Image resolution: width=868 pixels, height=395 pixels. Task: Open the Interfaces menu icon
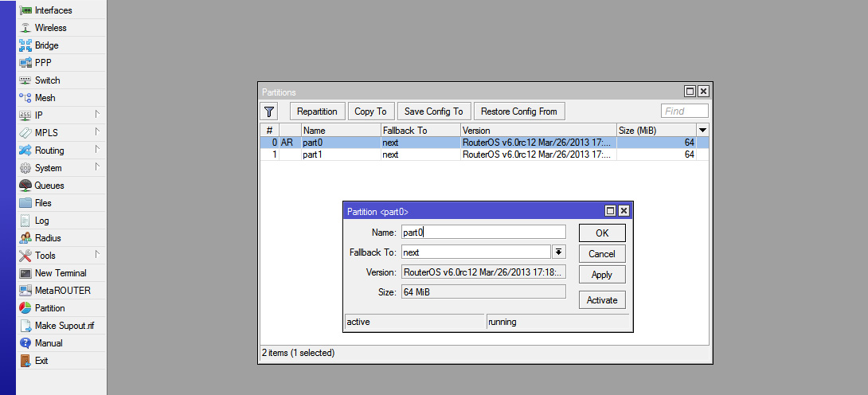(25, 10)
